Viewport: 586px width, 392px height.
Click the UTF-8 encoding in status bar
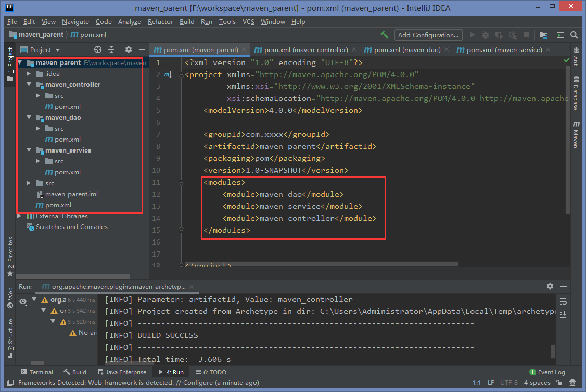point(509,382)
